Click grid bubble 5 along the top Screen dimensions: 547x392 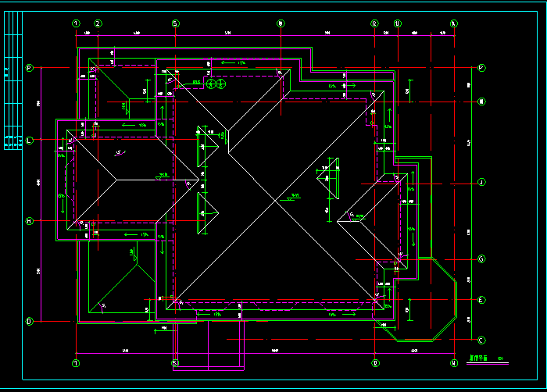[x=176, y=23]
